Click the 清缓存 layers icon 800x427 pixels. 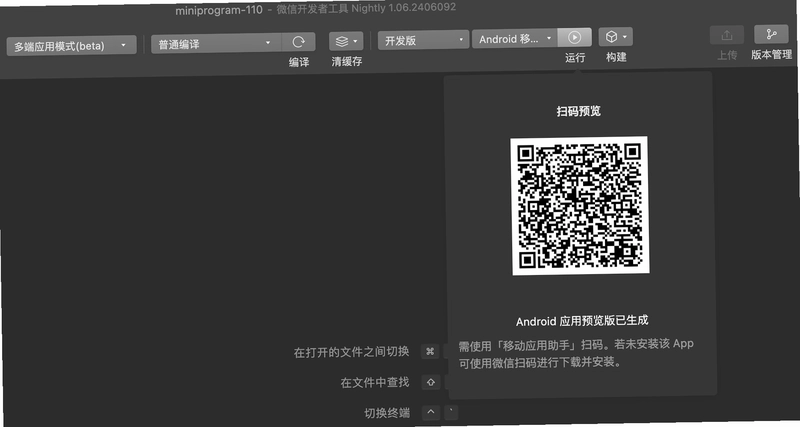coord(342,41)
